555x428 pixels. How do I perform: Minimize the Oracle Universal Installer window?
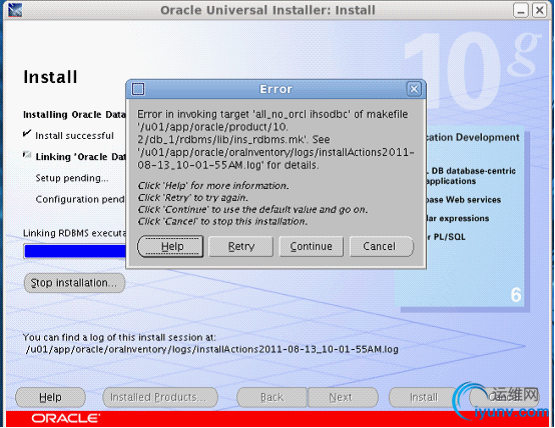point(521,10)
